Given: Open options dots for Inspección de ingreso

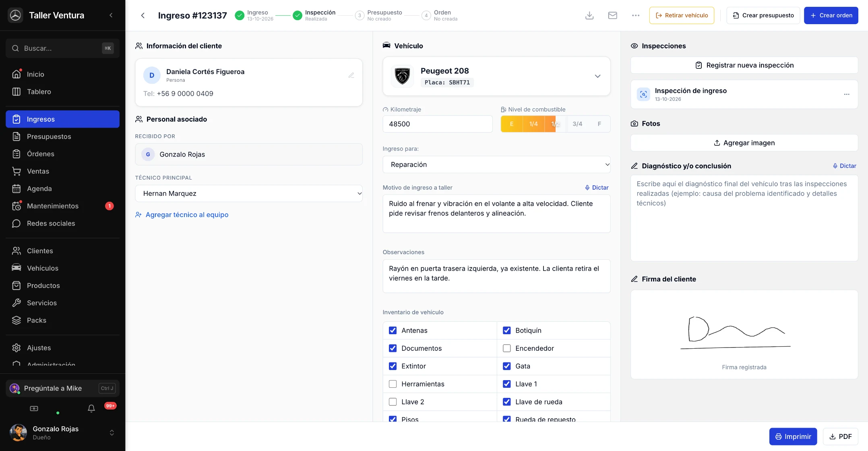Looking at the screenshot, I should [x=847, y=94].
